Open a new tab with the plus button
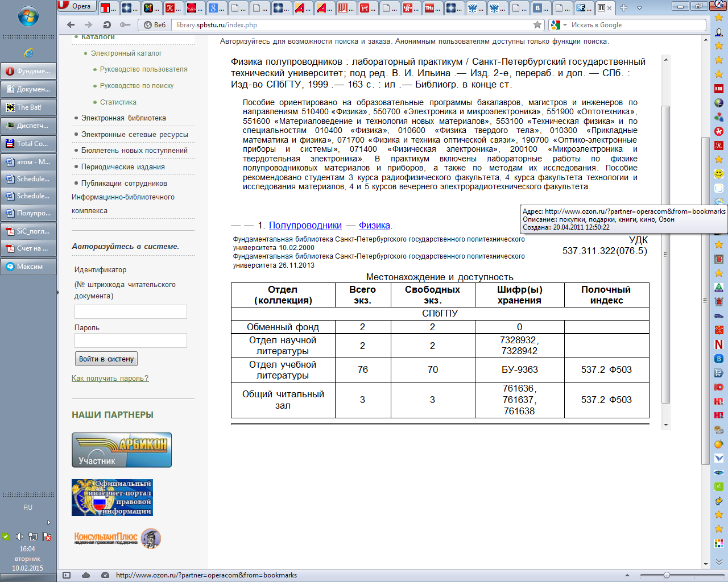Viewport: 728px width, 582px height. click(x=623, y=7)
